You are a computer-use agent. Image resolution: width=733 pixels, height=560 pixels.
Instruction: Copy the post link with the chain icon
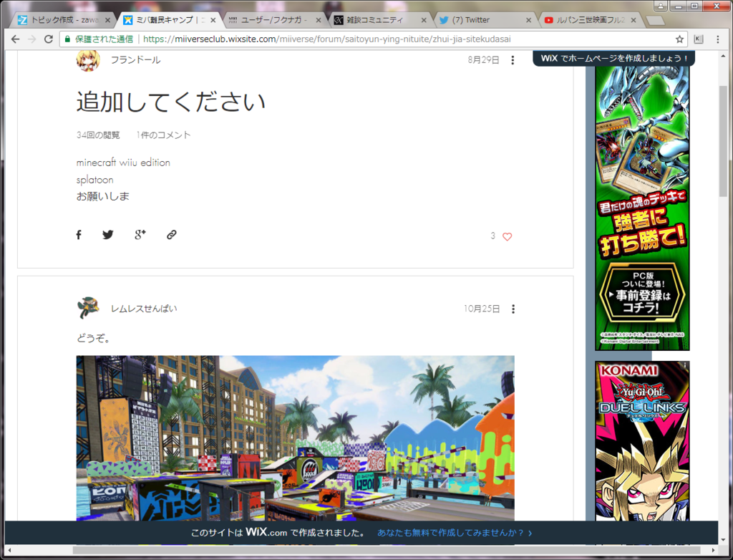[x=172, y=235]
